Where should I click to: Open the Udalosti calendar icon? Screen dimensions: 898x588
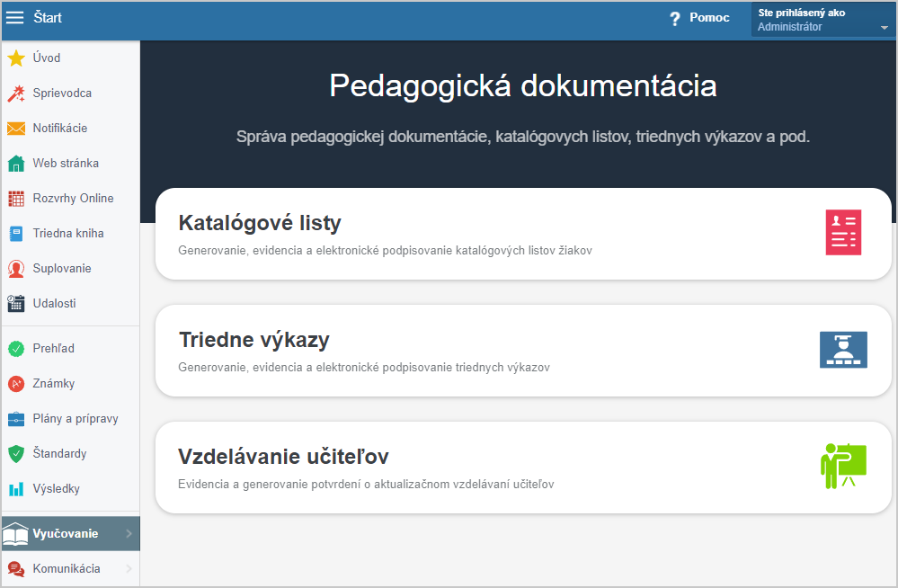point(16,304)
